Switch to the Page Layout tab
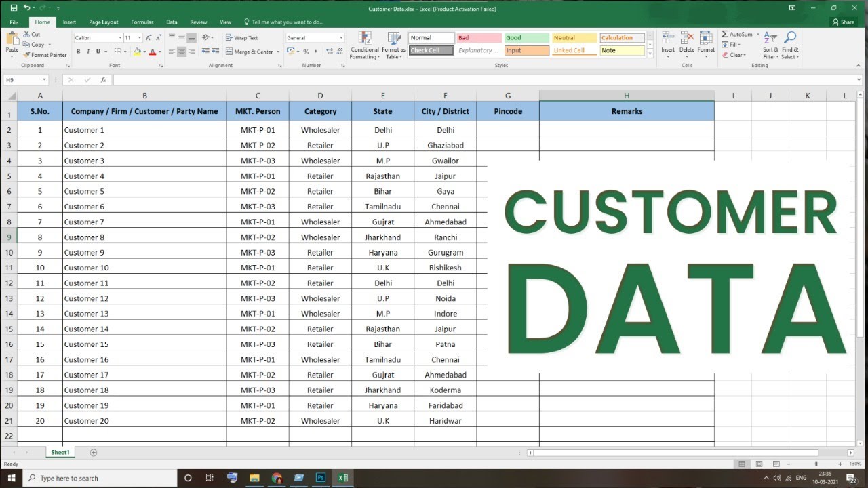Screen dimensions: 868x488 coord(103,22)
